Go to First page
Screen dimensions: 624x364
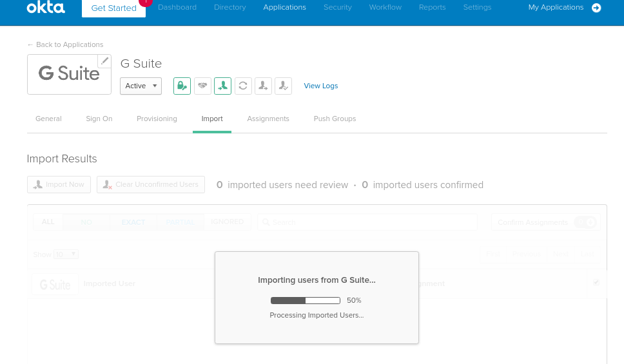pos(493,254)
